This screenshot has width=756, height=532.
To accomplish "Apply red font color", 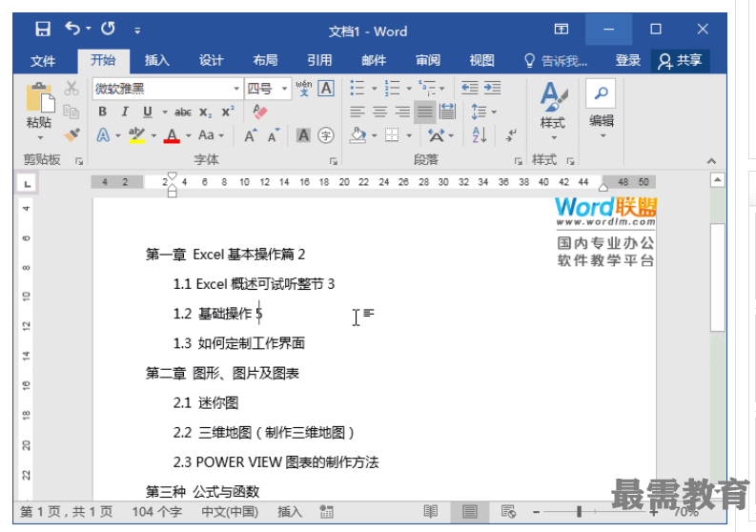I will pyautogui.click(x=172, y=135).
